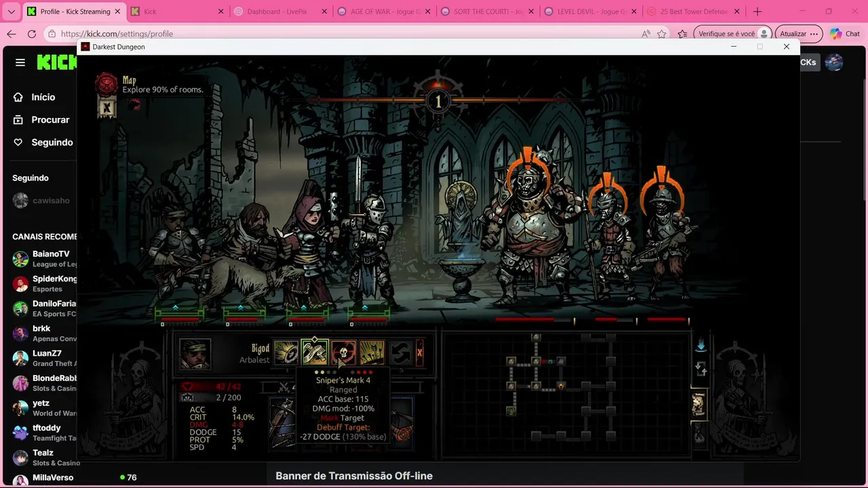868x488 pixels.
Task: Click the orange X pass turn button
Action: click(x=419, y=352)
